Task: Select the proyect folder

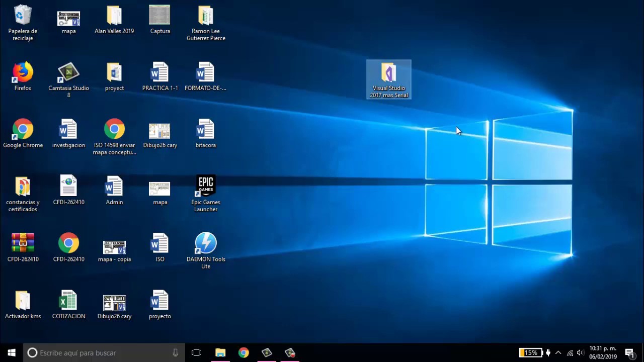Action: pyautogui.click(x=114, y=76)
